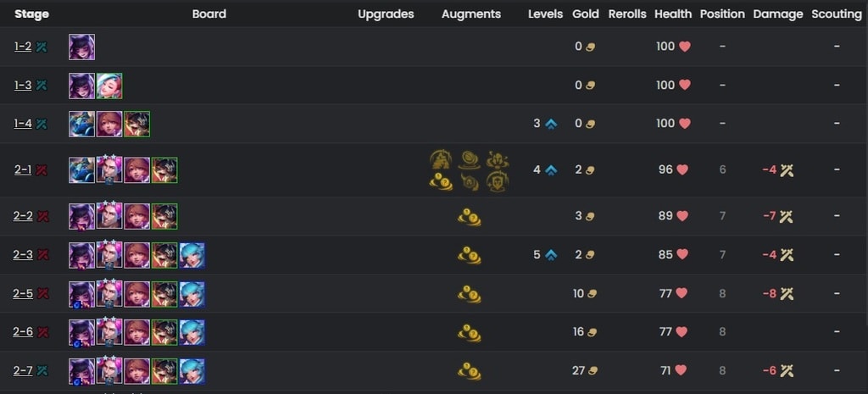Click the Health column header
This screenshot has height=394, width=868.
click(x=672, y=14)
